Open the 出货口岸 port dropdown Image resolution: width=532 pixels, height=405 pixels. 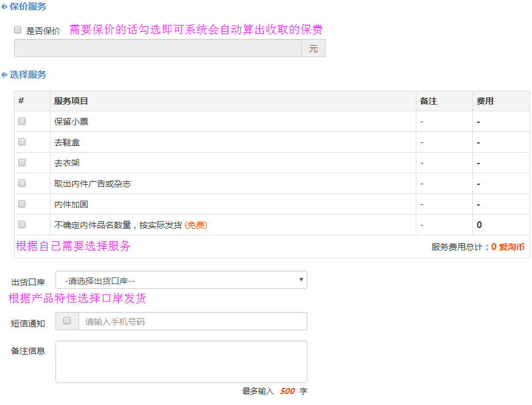[181, 280]
